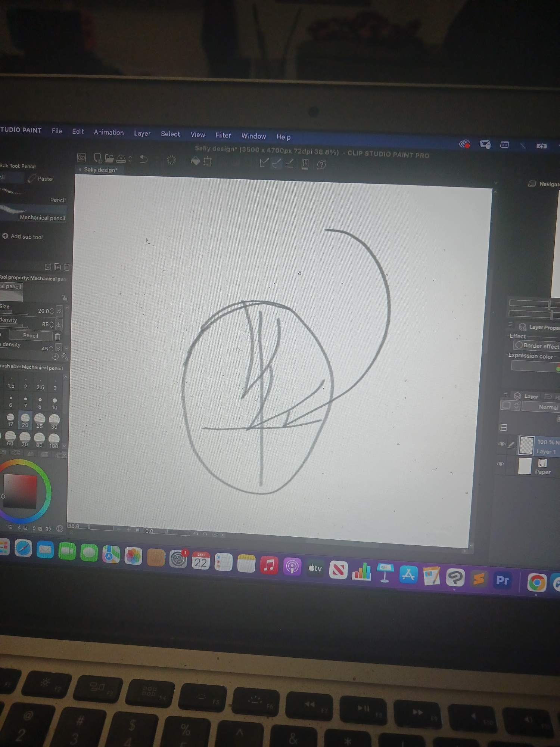The width and height of the screenshot is (560, 747).
Task: Click the Undo arrow in command bar
Action: click(143, 159)
